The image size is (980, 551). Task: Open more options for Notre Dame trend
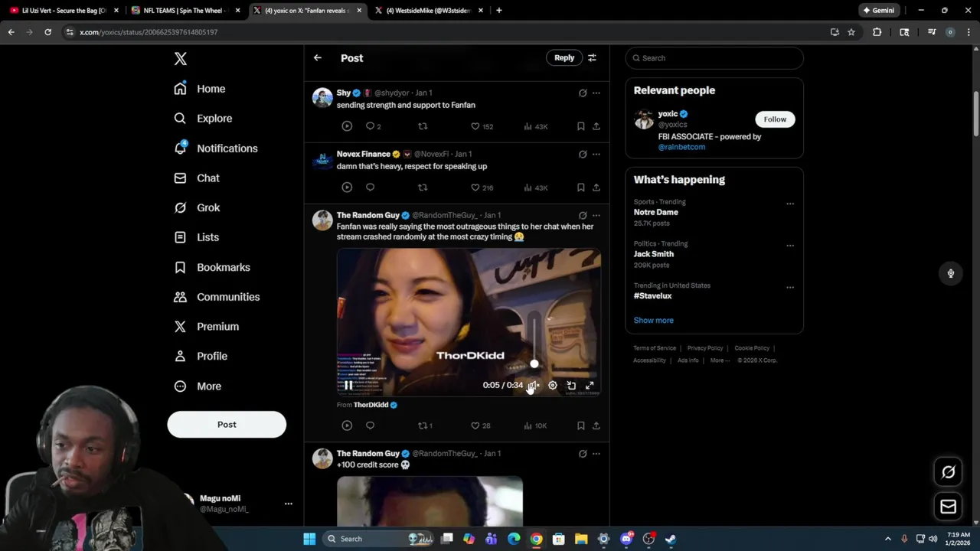(790, 204)
